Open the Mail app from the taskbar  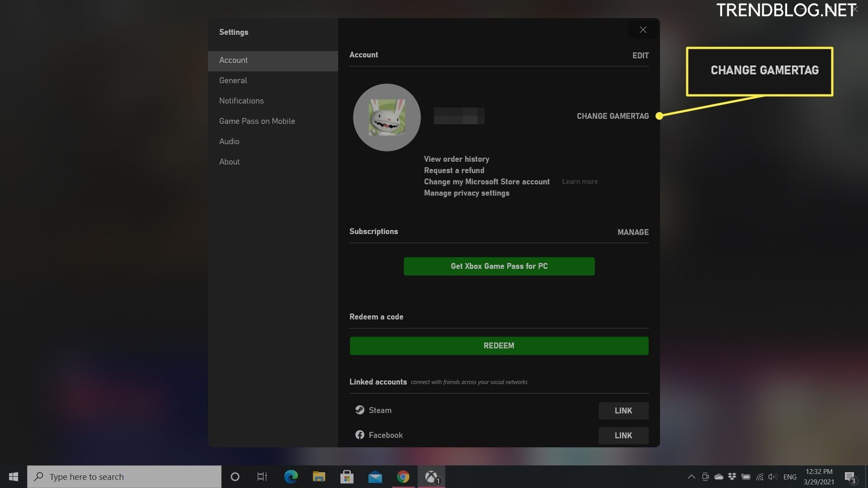click(x=375, y=476)
